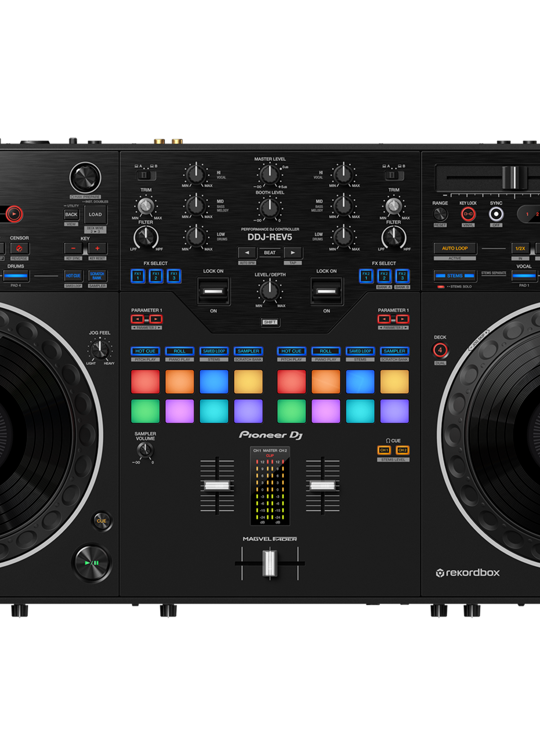Click the left channel volume fader
The height and width of the screenshot is (756, 540).
click(x=217, y=486)
